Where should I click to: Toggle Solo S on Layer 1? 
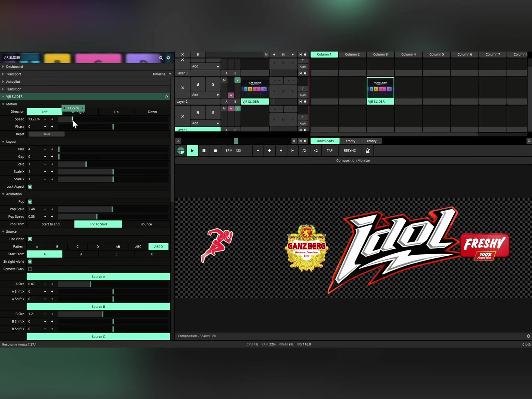213,113
